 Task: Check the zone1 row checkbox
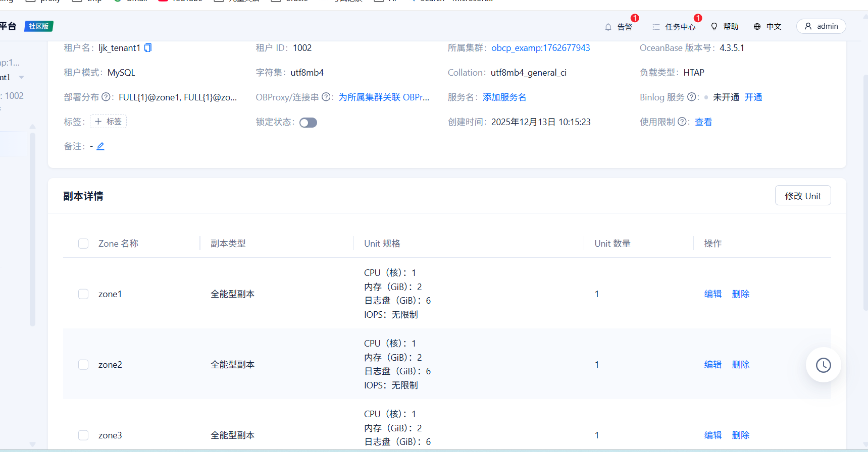[83, 294]
